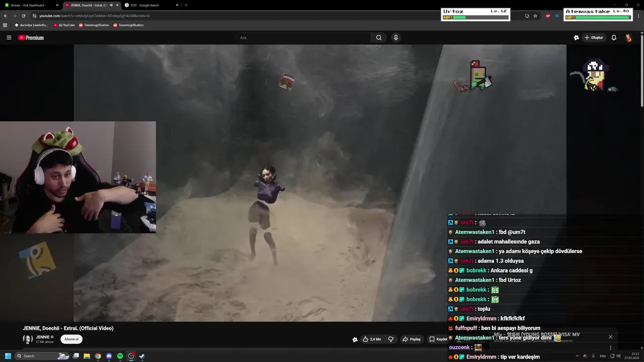
Task: Click chat message 'Ankara caddesi g'
Action: [x=511, y=270]
